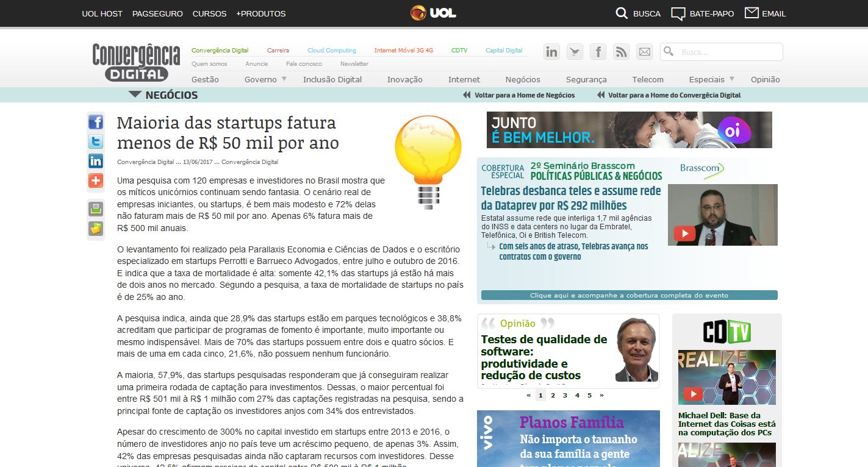868x467 pixels.
Task: Open the red plus share icon
Action: [96, 181]
